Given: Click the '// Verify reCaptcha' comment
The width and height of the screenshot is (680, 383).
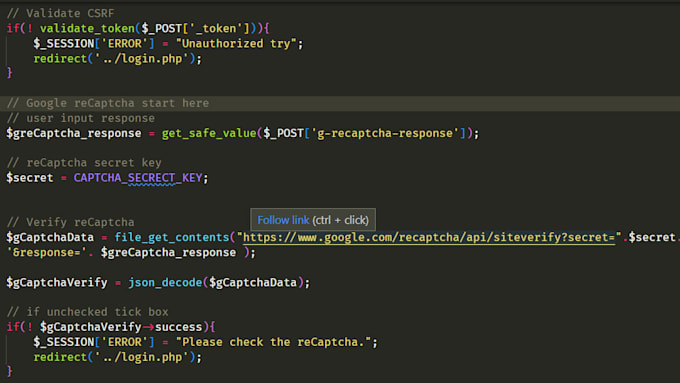Looking at the screenshot, I should coord(71,223).
